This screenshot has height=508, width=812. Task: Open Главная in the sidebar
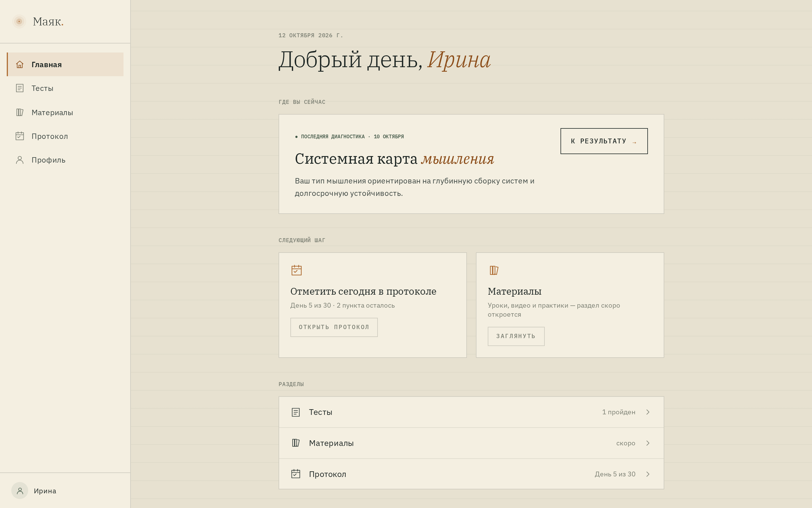pyautogui.click(x=65, y=64)
